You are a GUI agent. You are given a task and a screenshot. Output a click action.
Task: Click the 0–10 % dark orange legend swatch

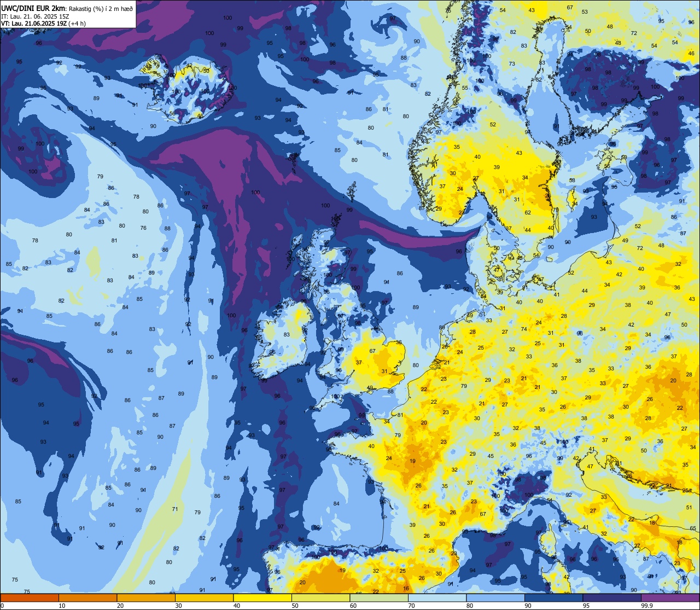[x=30, y=597]
